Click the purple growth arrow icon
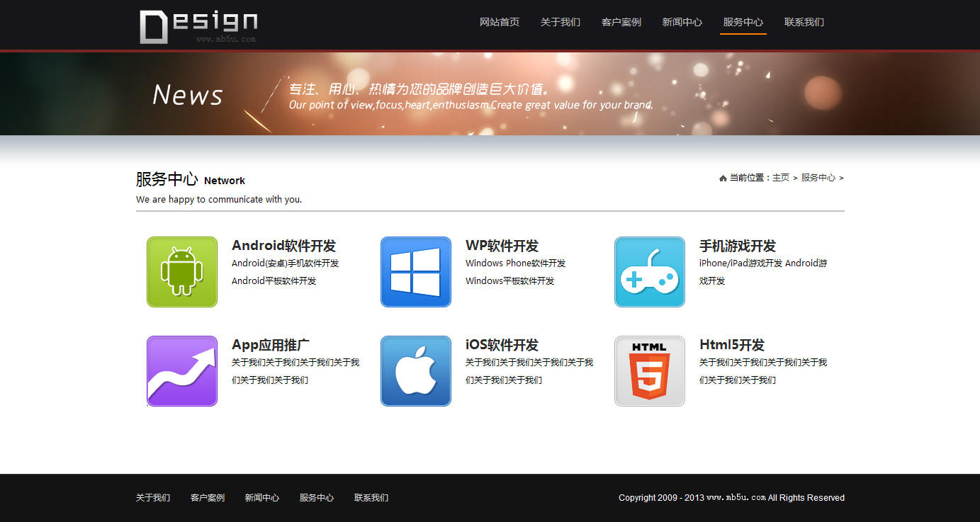Image resolution: width=980 pixels, height=522 pixels. pyautogui.click(x=182, y=371)
